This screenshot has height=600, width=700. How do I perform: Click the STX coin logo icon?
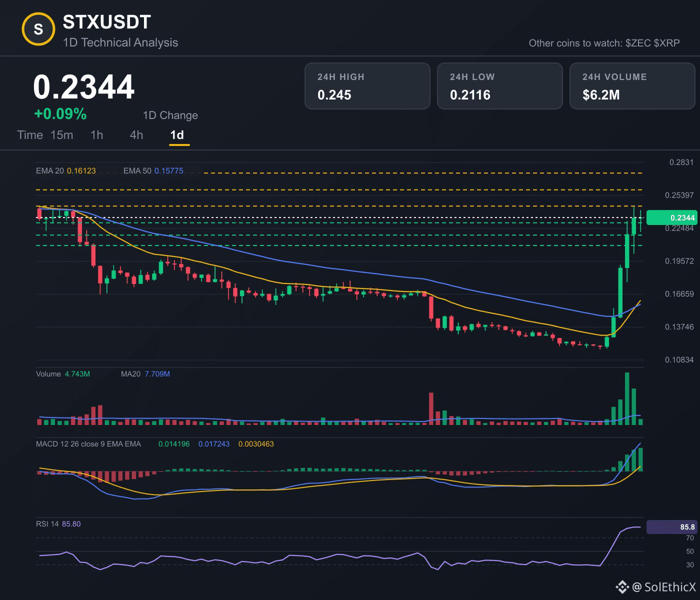pos(38,29)
